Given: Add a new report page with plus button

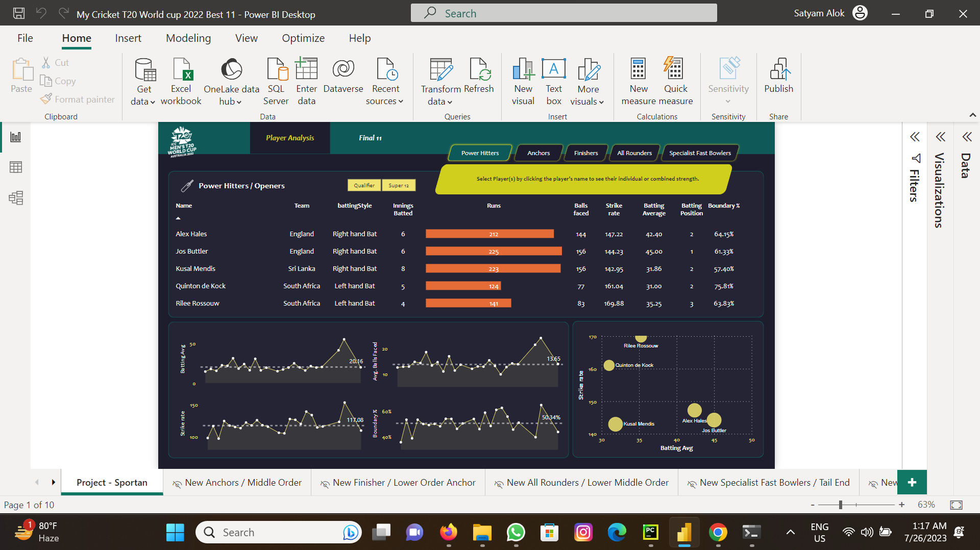Looking at the screenshot, I should 912,482.
